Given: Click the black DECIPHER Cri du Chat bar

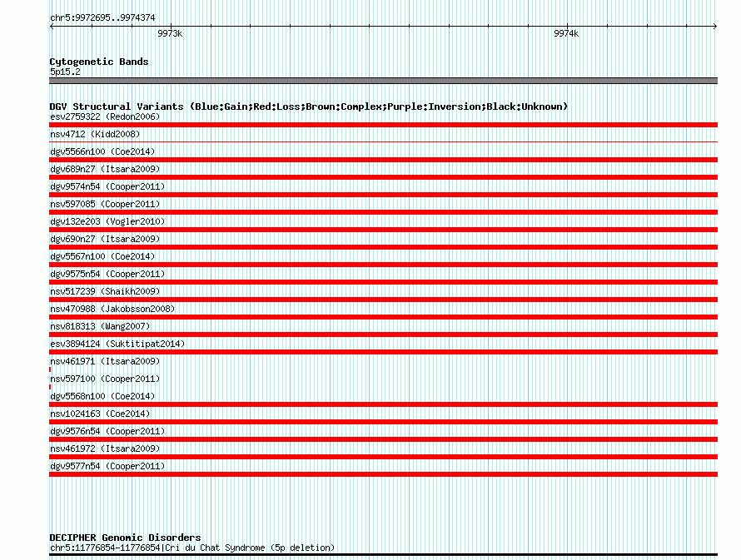Looking at the screenshot, I should click(383, 555).
